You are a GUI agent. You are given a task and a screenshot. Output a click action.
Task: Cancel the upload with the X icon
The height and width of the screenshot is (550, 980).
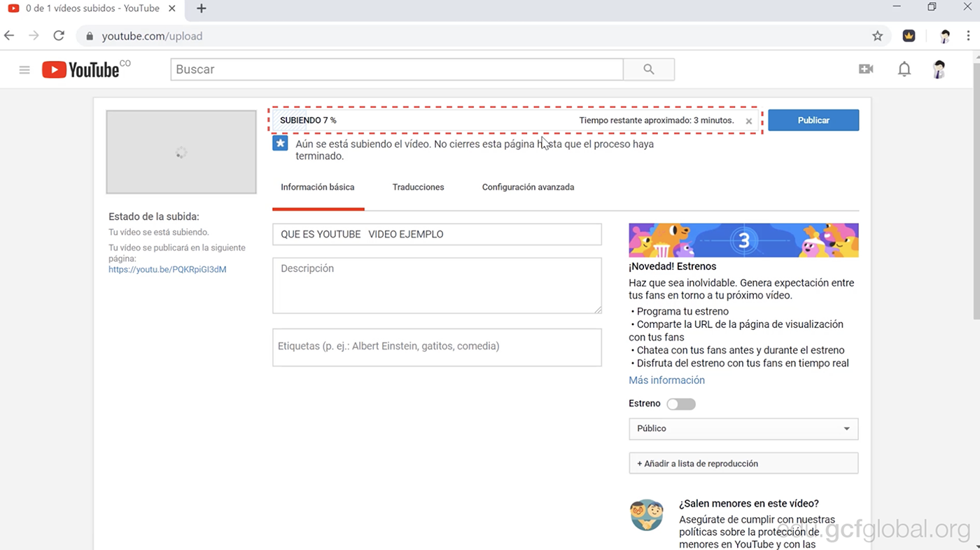click(x=749, y=121)
